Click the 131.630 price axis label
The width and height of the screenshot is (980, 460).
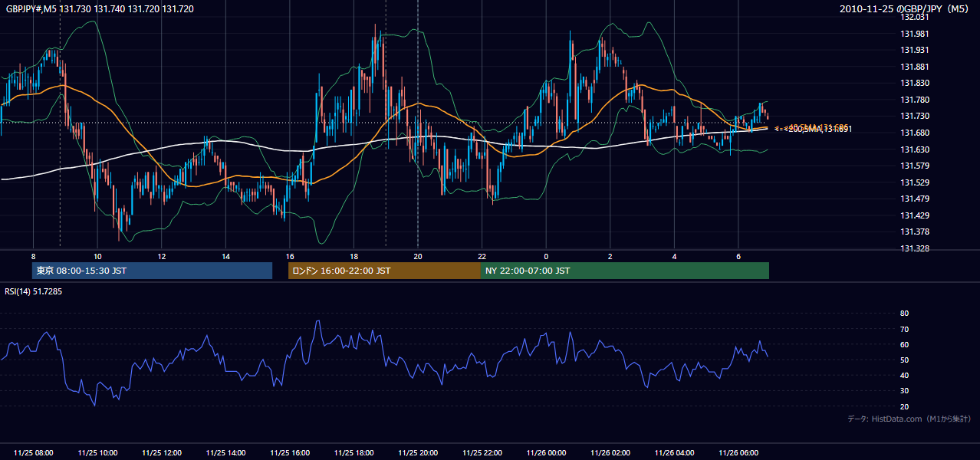[915, 149]
